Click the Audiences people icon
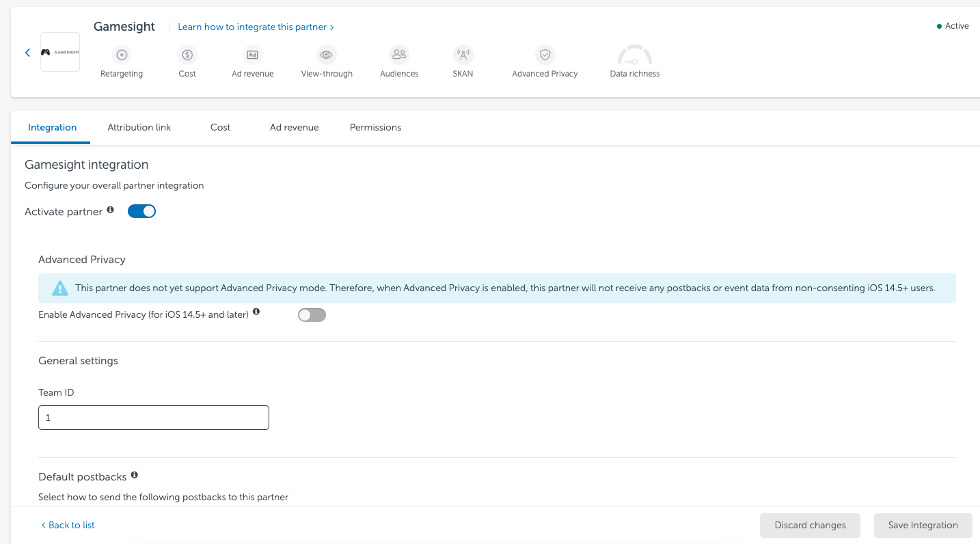 pyautogui.click(x=399, y=55)
